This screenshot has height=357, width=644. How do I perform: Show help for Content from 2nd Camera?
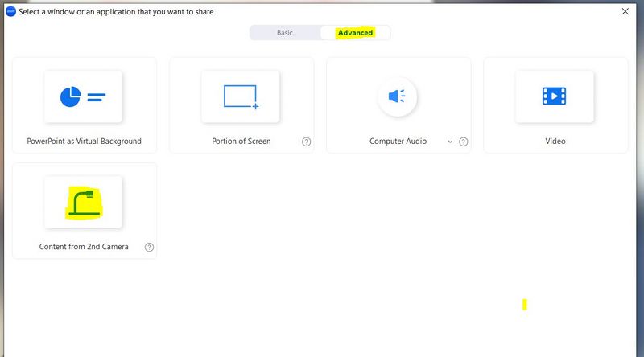149,247
